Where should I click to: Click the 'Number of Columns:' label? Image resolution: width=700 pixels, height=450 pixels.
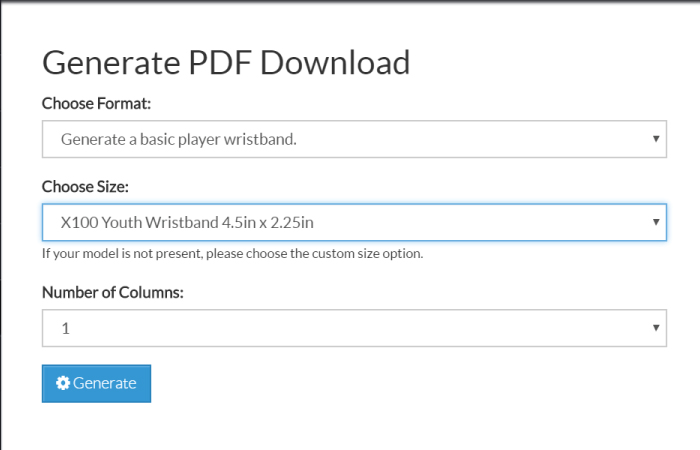(111, 292)
